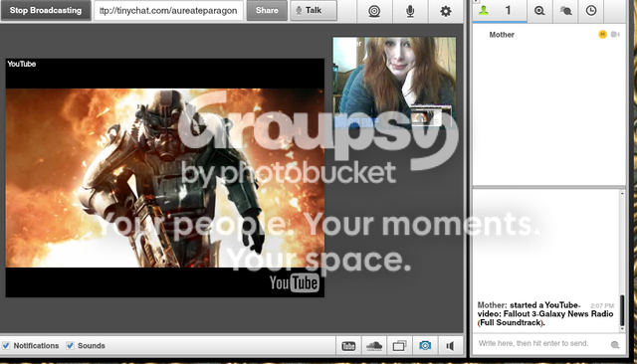Viewport: 637px width, 364px height.
Task: Click the 2:07 PM timestamp in chat
Action: click(x=602, y=305)
